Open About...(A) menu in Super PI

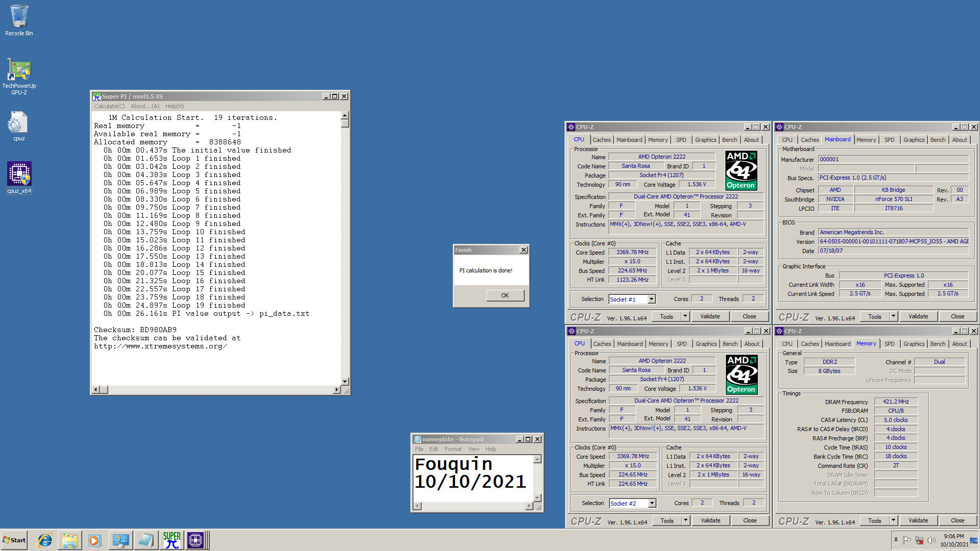point(145,106)
